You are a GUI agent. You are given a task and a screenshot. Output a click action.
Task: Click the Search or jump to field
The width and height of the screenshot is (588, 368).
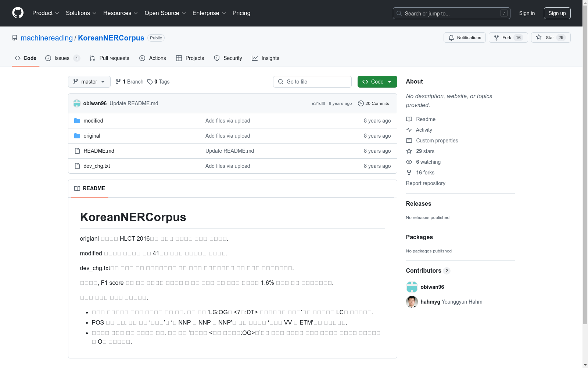pos(452,13)
